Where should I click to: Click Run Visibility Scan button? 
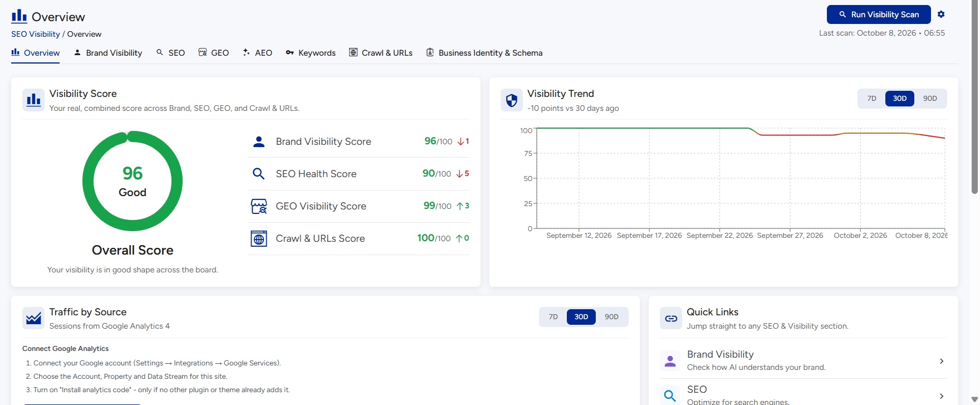(879, 14)
